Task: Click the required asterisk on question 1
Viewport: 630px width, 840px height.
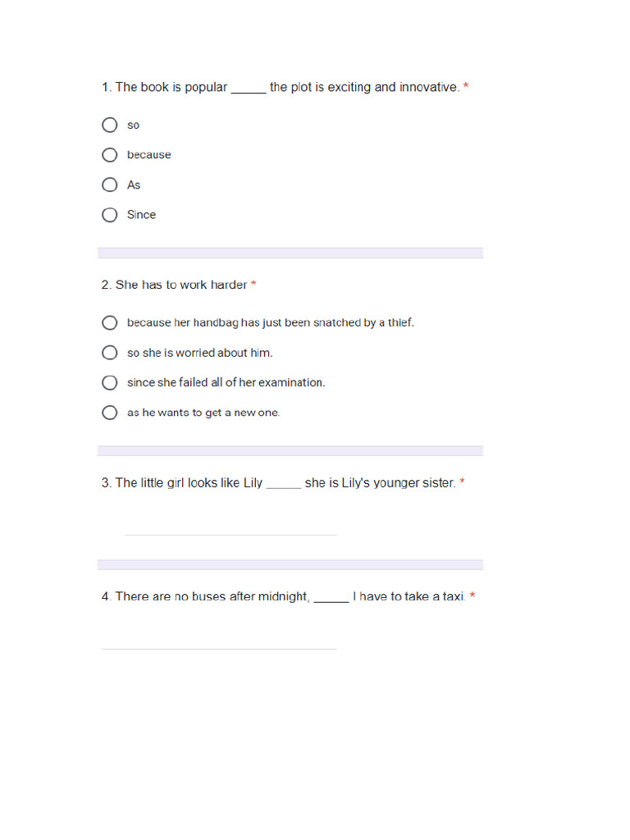Action: click(x=466, y=87)
